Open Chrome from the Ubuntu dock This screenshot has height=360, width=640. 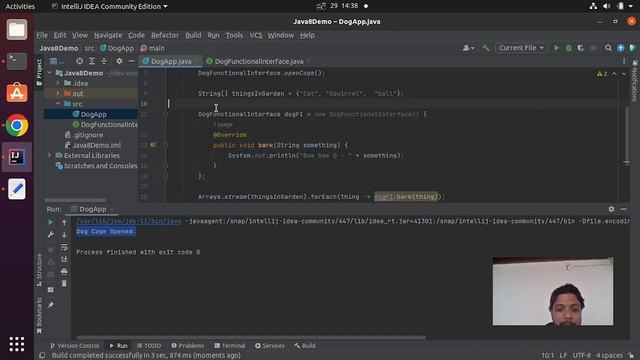pos(17,125)
